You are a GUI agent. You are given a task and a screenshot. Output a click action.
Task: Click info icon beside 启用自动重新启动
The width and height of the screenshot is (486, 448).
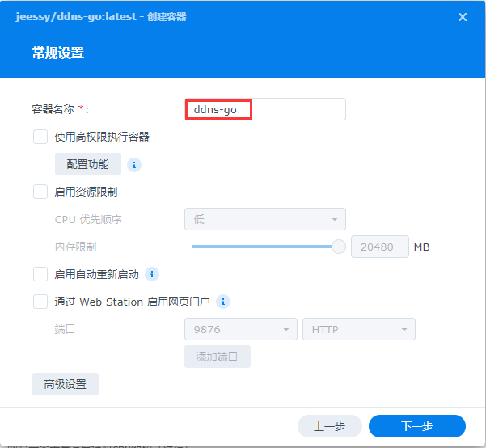pyautogui.click(x=152, y=274)
